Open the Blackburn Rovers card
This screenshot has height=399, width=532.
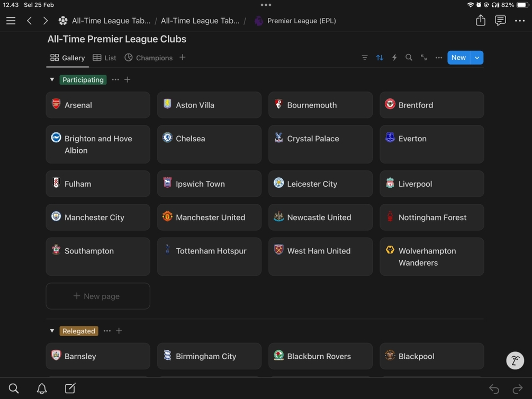[x=320, y=356]
